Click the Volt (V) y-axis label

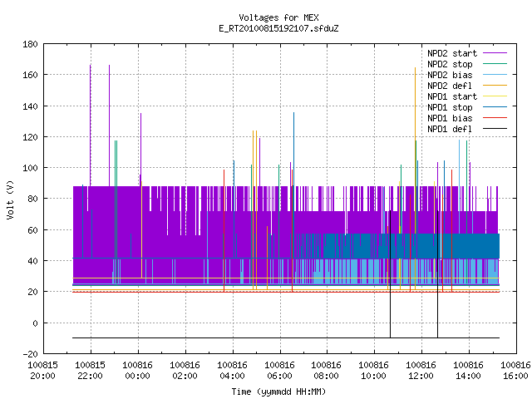click(10, 200)
